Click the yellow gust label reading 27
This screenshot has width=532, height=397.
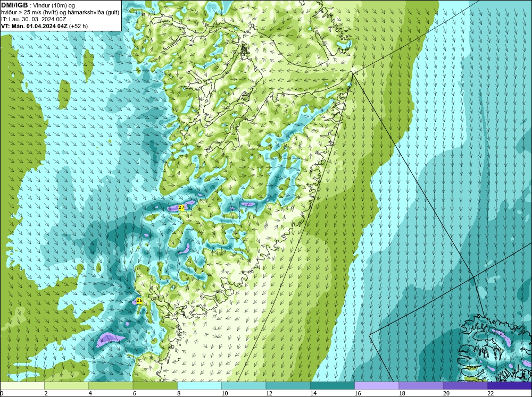coord(181,207)
